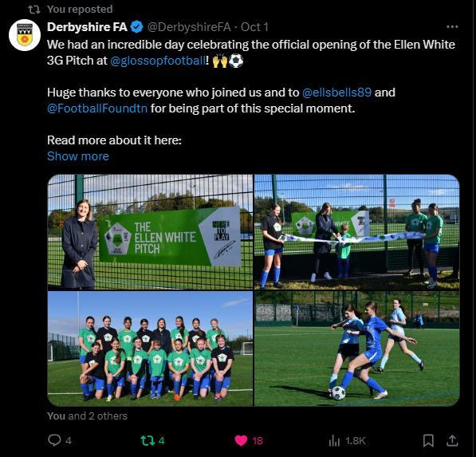The image size is (476, 457).
Task: Open the three-dot more options menu
Action: (x=452, y=27)
